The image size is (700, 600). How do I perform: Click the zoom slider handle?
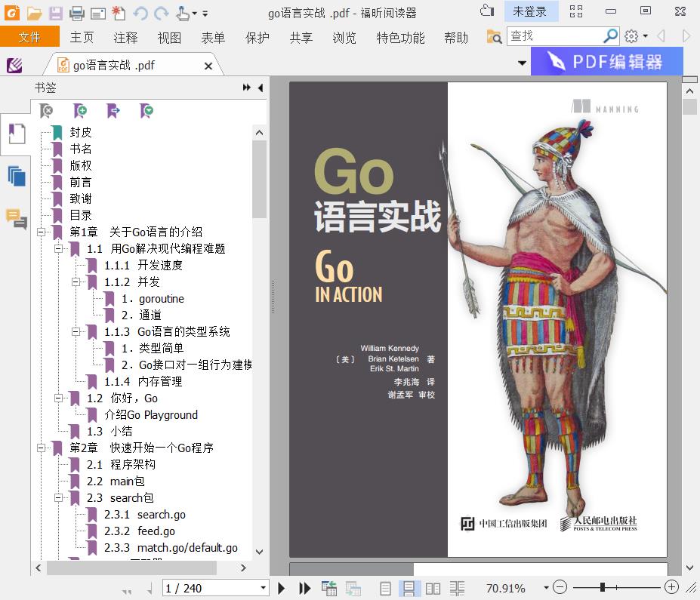(x=603, y=587)
